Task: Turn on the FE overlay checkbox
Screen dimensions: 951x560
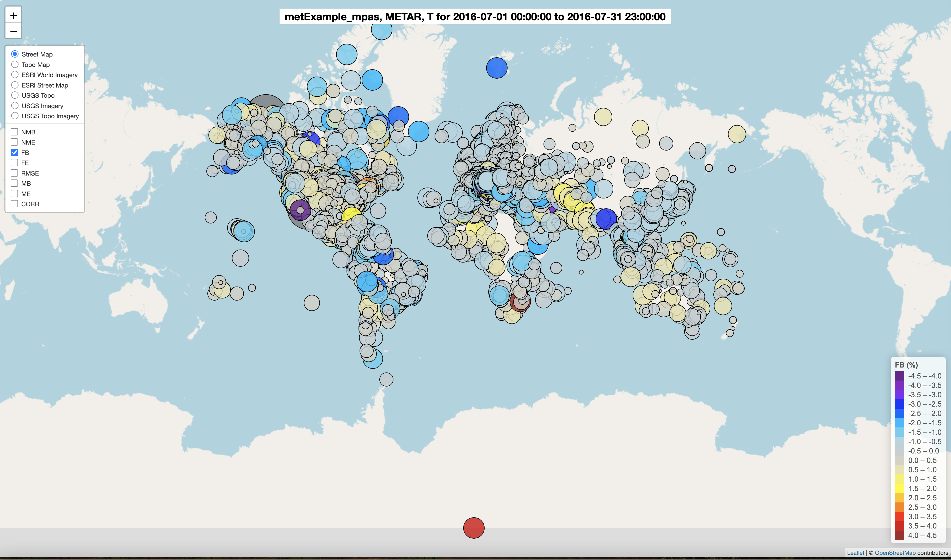Action: coord(14,163)
